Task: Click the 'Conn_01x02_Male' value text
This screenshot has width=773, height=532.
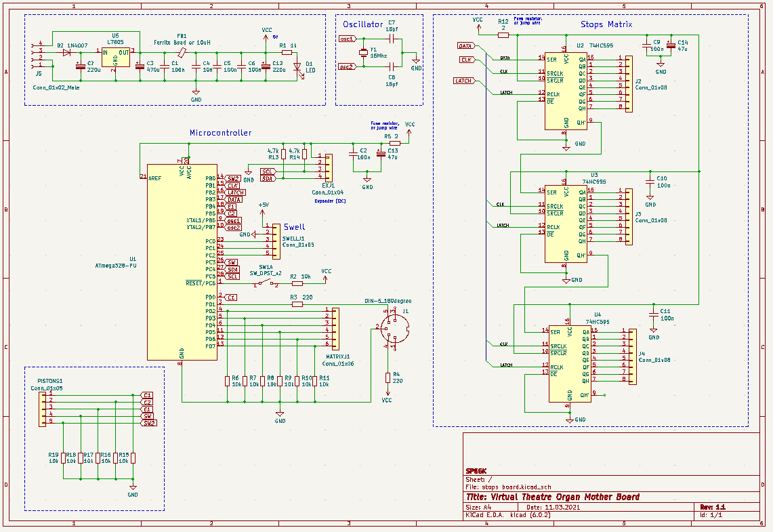Action: tap(56, 87)
